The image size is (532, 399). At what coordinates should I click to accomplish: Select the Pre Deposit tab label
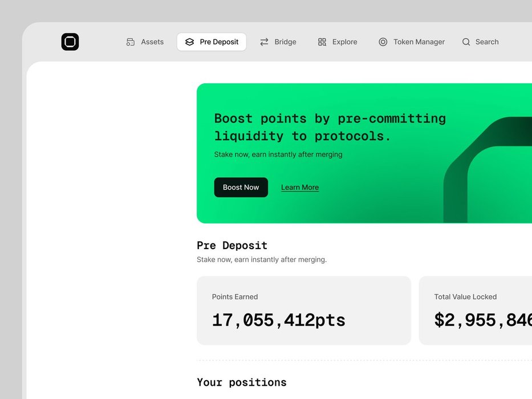pyautogui.click(x=219, y=42)
